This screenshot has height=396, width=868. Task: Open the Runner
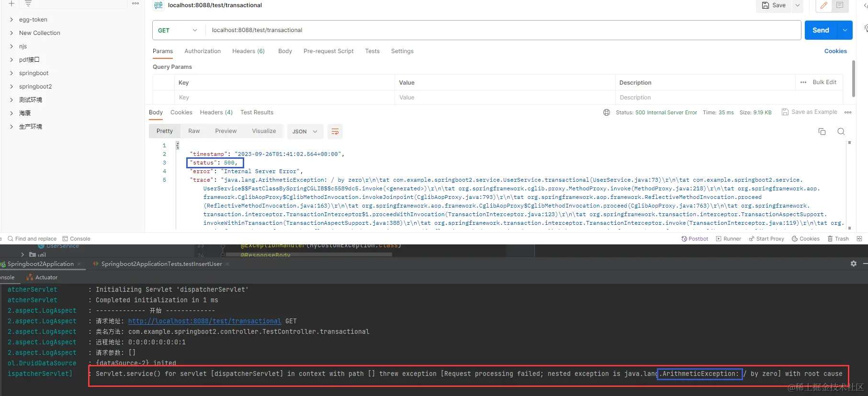(728, 239)
